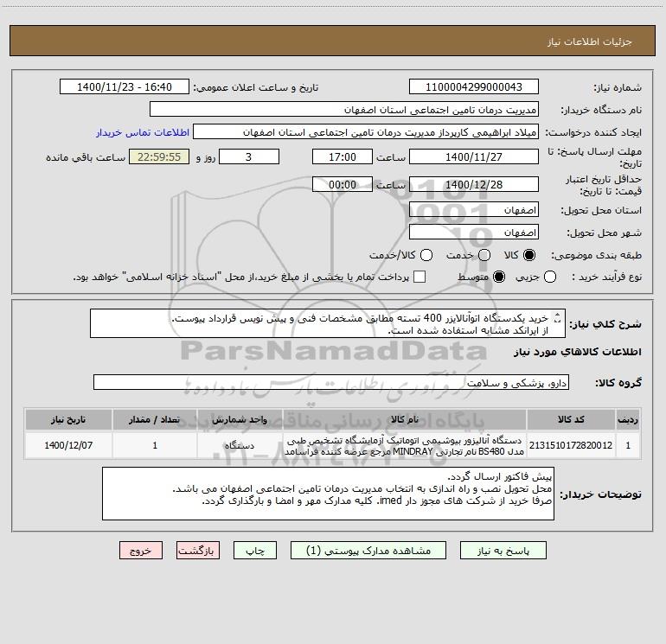
Task: Choose the جزیی purchase type radio
Action: click(549, 277)
